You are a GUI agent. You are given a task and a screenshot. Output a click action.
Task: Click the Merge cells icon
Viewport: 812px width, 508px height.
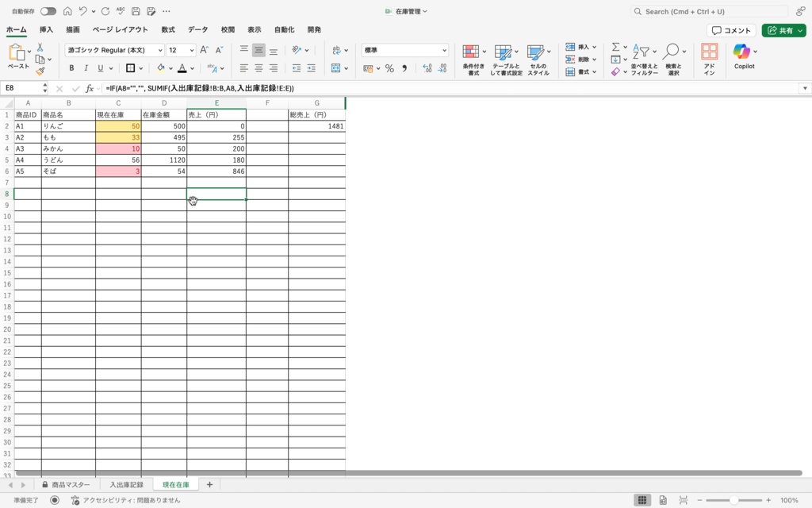(x=335, y=68)
